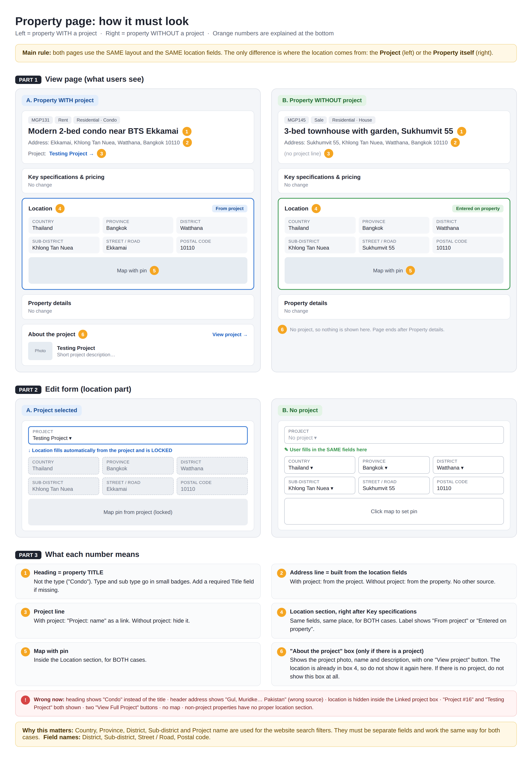Click the locked Country field showing Thailand
Viewport: 532px width, 762px height.
pyautogui.click(x=64, y=466)
